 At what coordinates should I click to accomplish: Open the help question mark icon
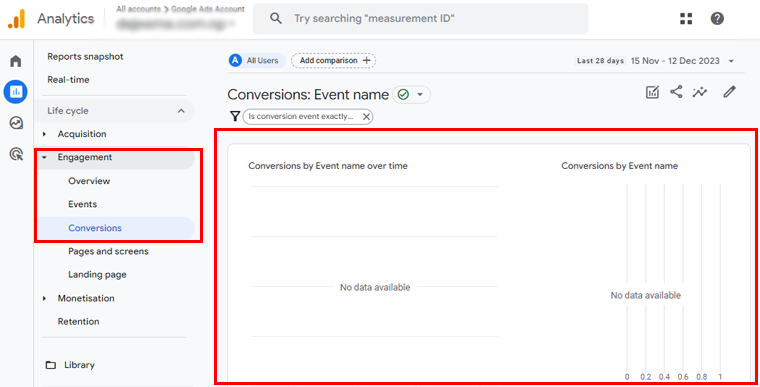tap(717, 18)
